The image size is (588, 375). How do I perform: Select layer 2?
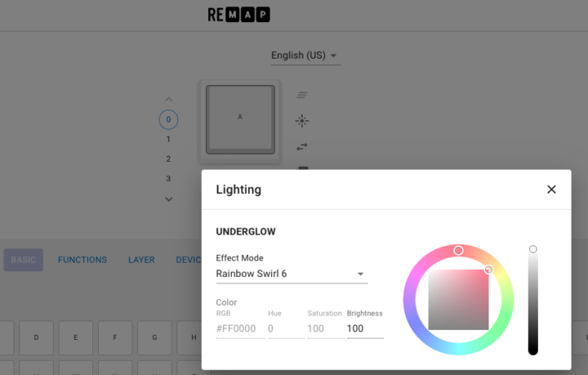coord(168,159)
